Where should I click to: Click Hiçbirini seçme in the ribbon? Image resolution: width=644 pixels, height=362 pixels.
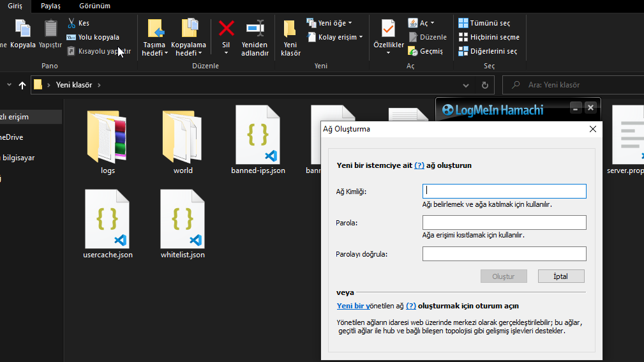pyautogui.click(x=489, y=37)
